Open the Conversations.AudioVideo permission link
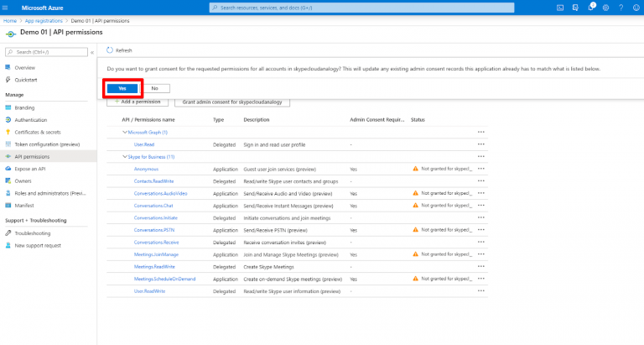 coord(161,193)
